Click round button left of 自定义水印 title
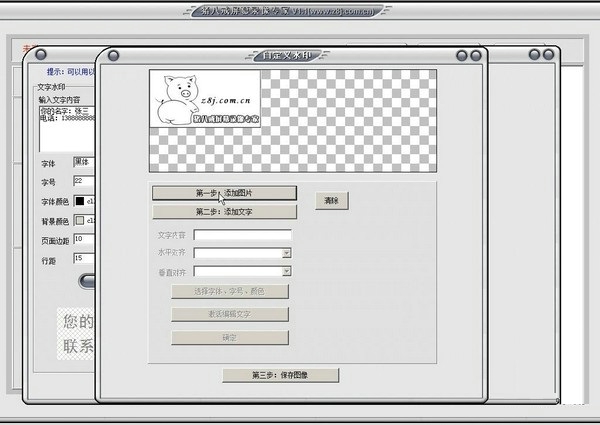Viewport: 600px width, 425px height. tap(112, 56)
